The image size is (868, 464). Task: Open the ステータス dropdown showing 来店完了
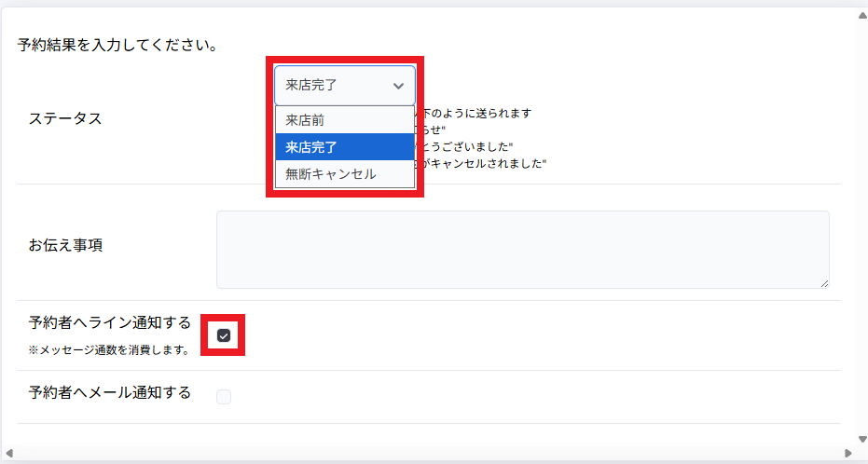pyautogui.click(x=344, y=86)
